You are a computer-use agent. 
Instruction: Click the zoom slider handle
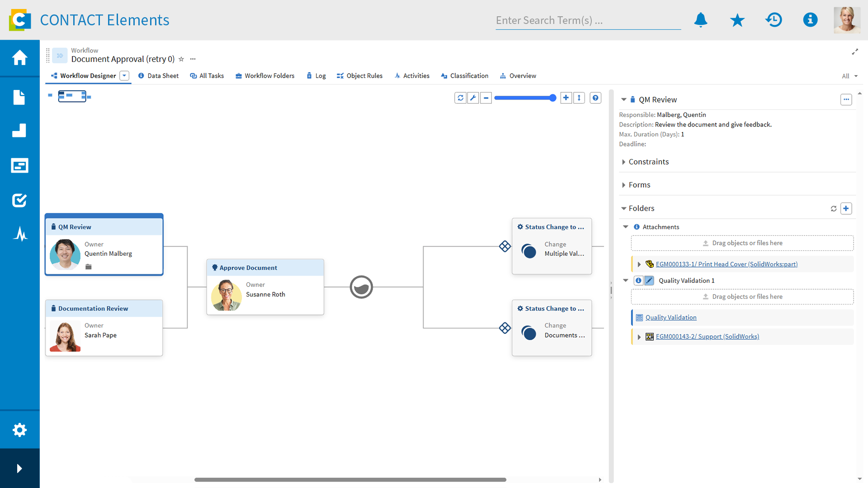pyautogui.click(x=552, y=98)
